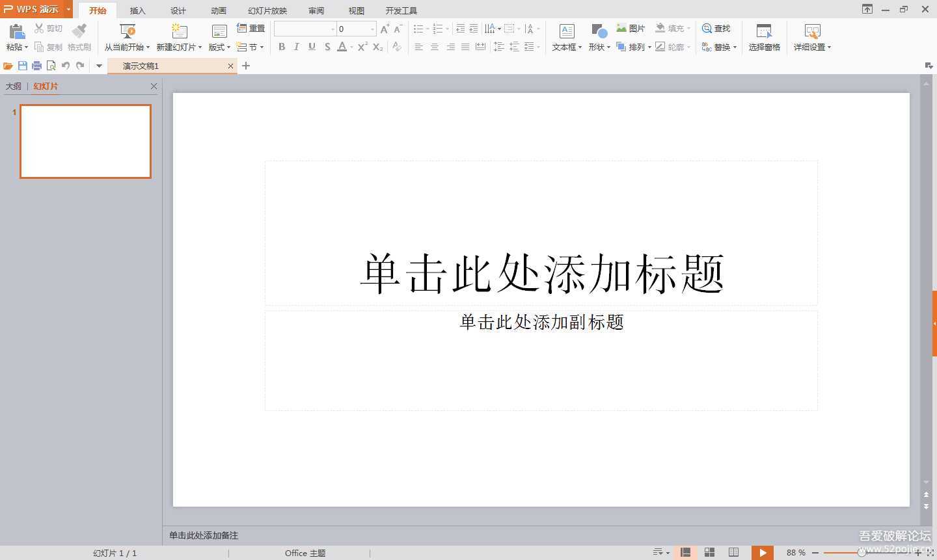937x560 pixels.
Task: Click the zoom out minus button
Action: click(815, 552)
